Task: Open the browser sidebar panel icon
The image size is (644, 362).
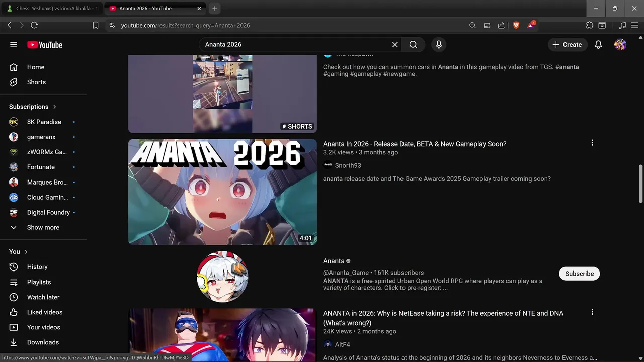Action: click(x=602, y=25)
